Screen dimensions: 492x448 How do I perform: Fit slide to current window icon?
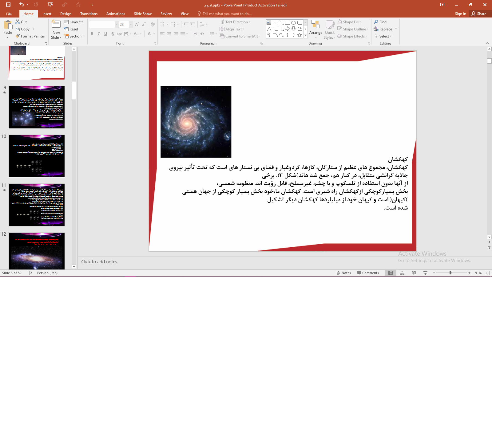pyautogui.click(x=488, y=273)
